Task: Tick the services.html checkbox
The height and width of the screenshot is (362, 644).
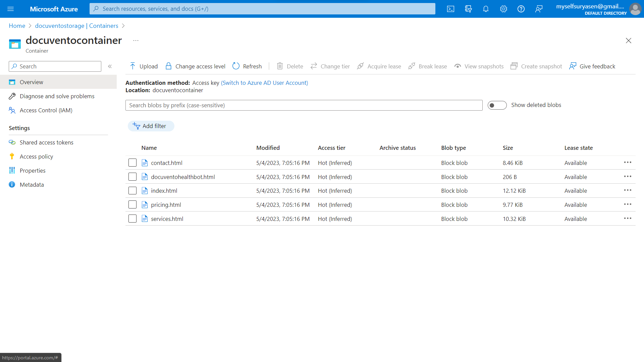Action: click(x=132, y=219)
